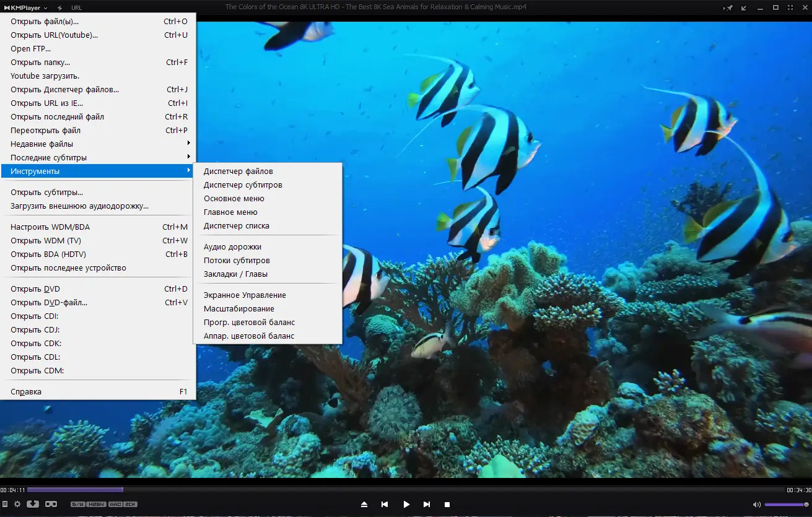Image resolution: width=812 pixels, height=517 pixels.
Task: Choose Экранное Управление
Action: coord(268,295)
